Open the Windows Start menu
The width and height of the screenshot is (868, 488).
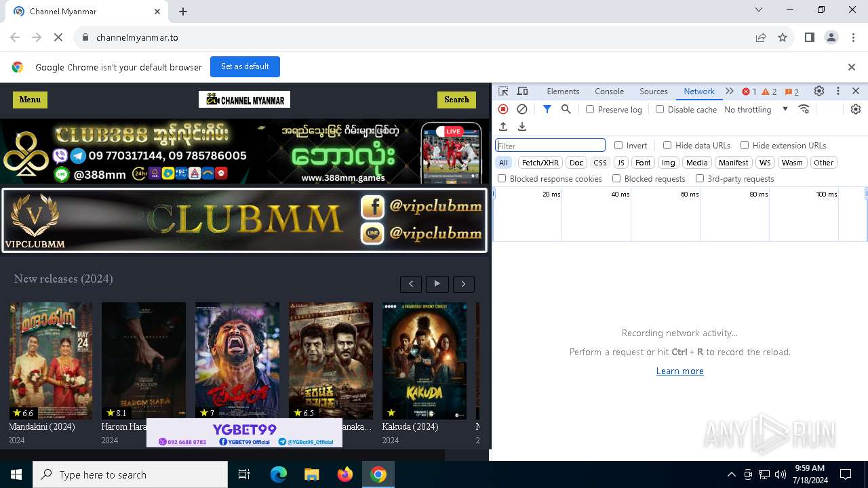(16, 474)
